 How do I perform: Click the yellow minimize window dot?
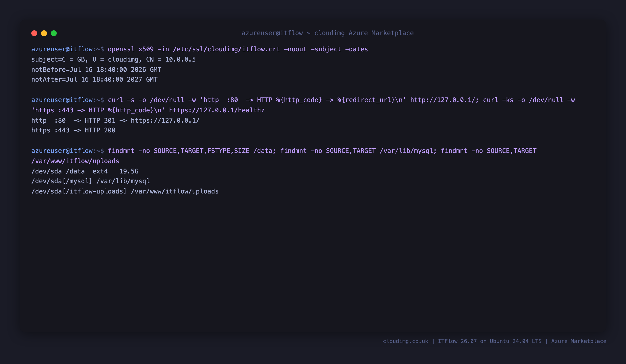click(x=44, y=33)
